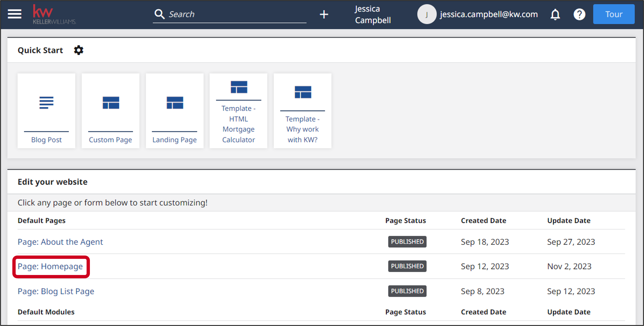Click Default Pages' Created Date header
This screenshot has width=644, height=326.
483,220
